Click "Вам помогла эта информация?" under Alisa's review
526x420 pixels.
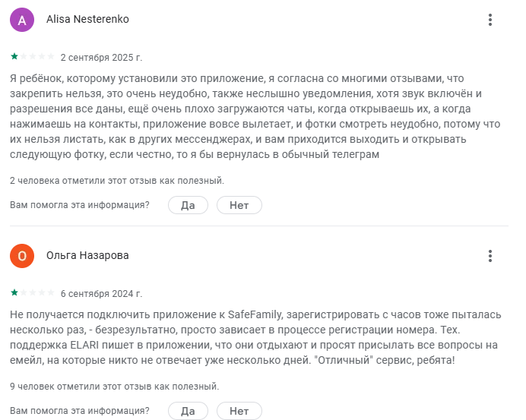coord(80,205)
